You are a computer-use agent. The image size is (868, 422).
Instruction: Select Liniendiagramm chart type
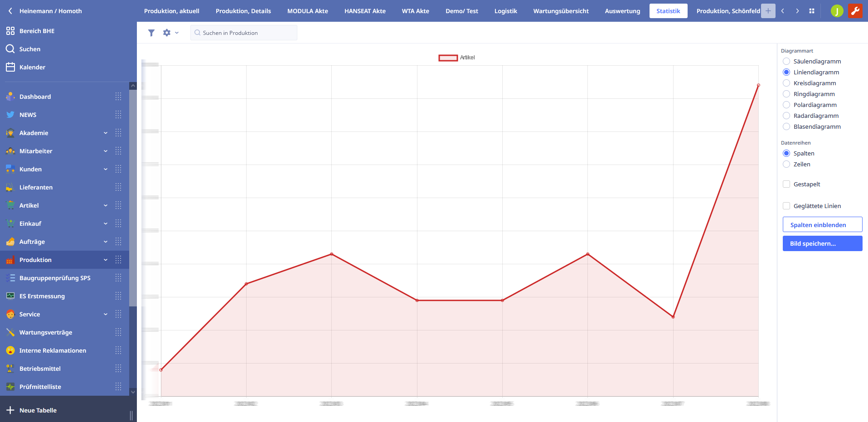[786, 72]
